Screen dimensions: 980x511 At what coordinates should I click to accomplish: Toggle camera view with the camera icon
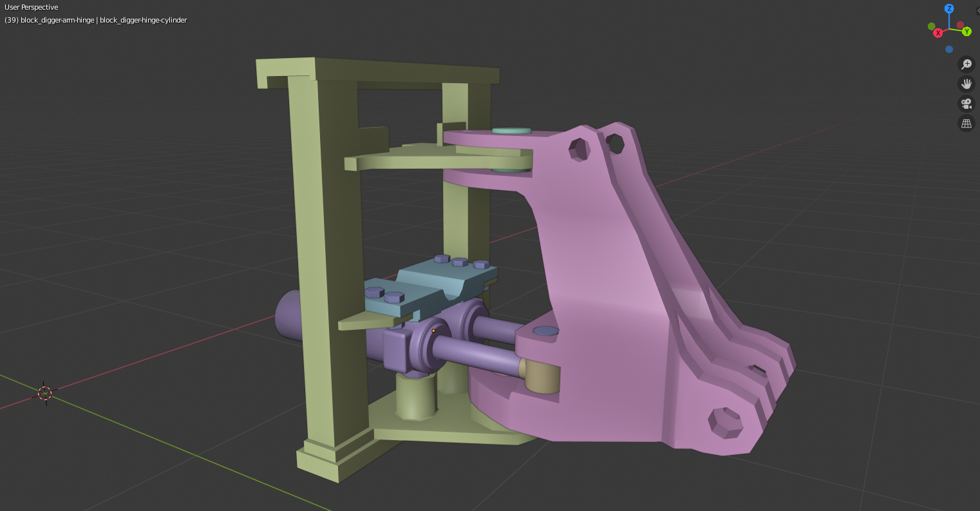(x=966, y=104)
